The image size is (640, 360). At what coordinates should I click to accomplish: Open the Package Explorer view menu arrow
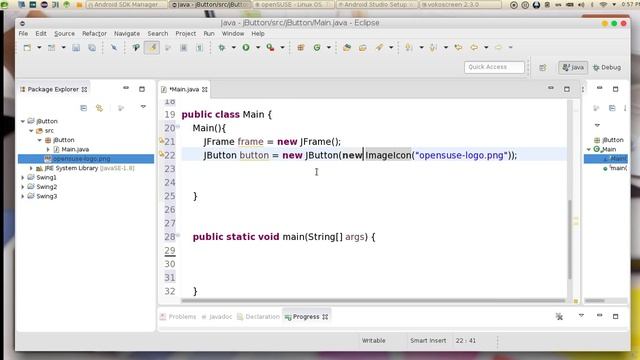143,107
